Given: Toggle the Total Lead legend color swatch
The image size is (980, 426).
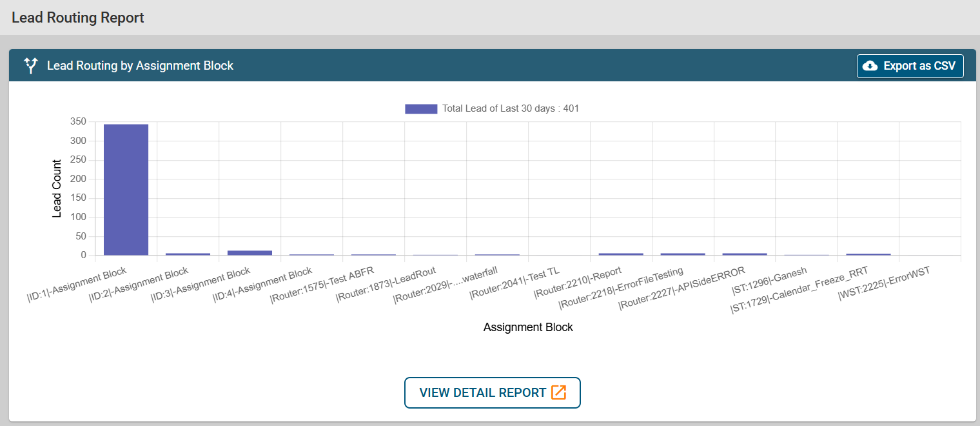Looking at the screenshot, I should point(421,108).
